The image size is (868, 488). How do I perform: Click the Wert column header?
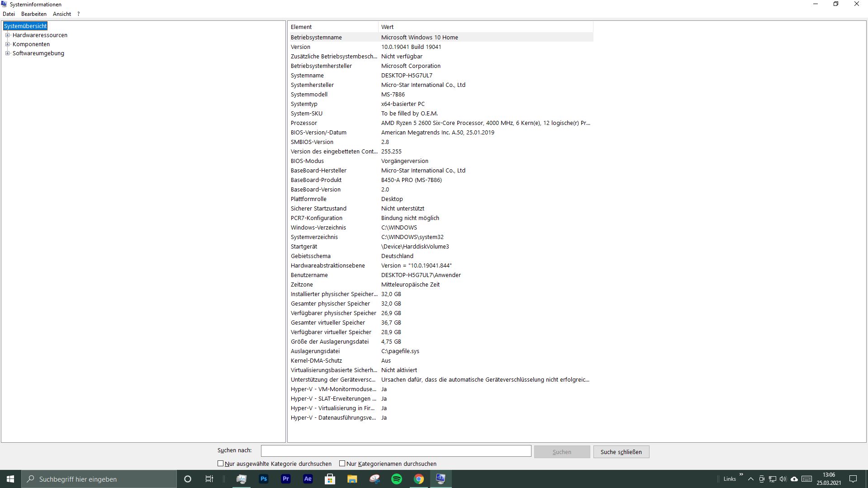(486, 27)
